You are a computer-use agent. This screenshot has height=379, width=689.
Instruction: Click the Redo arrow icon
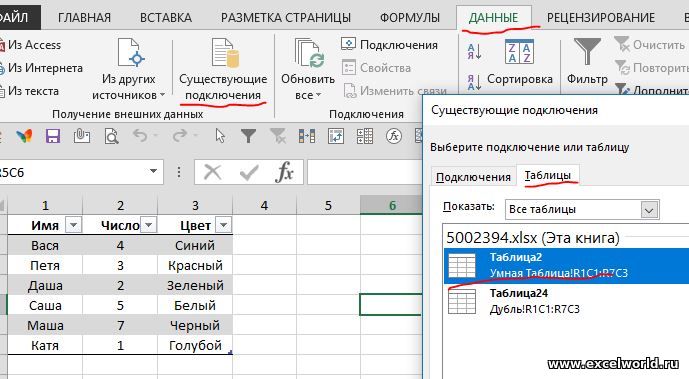click(180, 136)
